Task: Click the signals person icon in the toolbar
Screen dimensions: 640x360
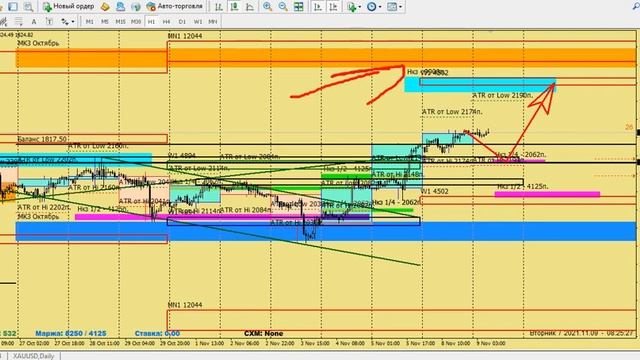Action: (x=120, y=7)
